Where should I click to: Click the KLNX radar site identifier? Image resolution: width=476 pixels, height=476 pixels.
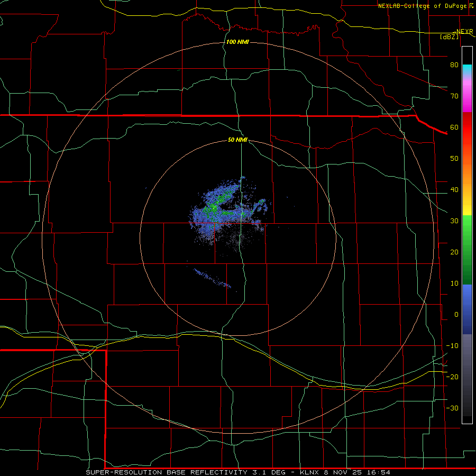[x=309, y=472]
